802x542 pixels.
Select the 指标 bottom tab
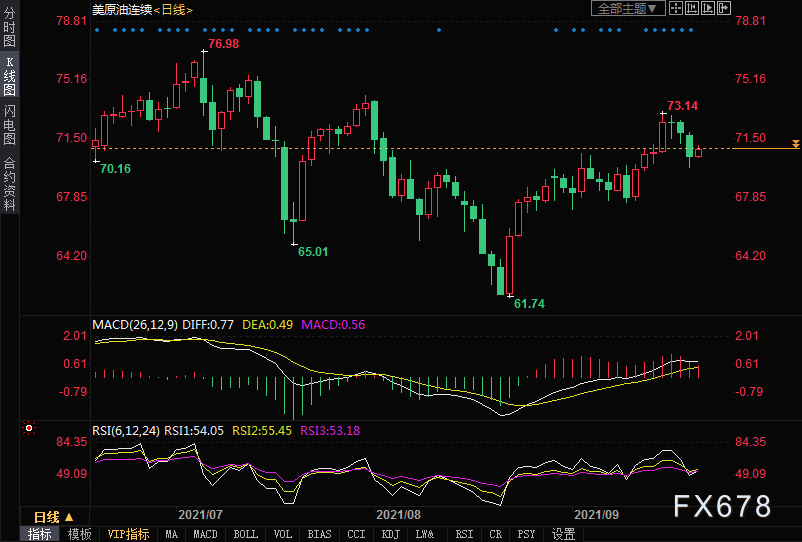[40, 534]
